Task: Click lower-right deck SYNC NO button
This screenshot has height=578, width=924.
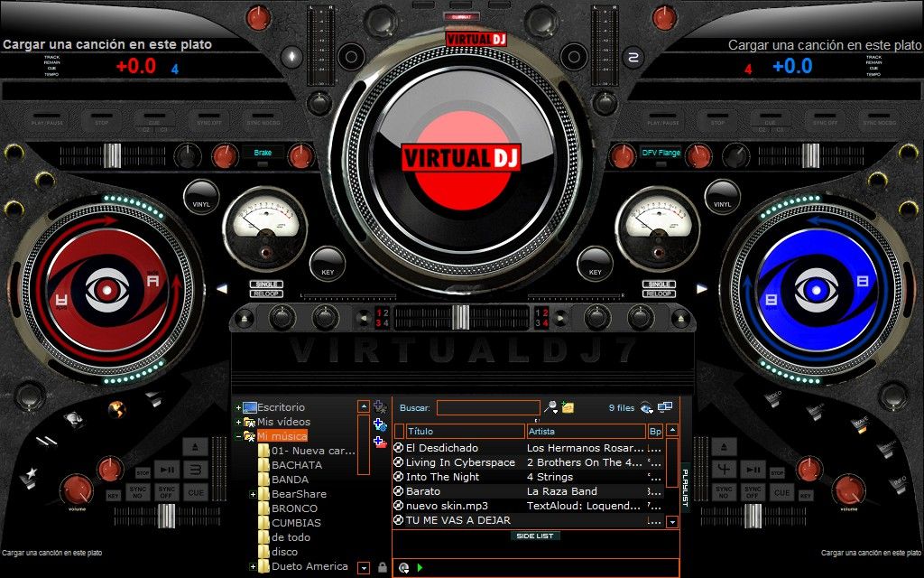Action: click(725, 492)
